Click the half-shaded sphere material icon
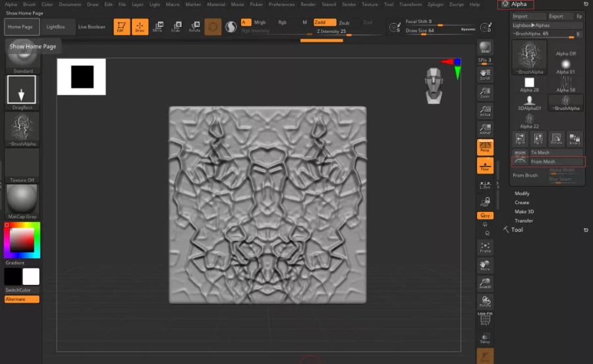This screenshot has height=364, width=593. pos(231,27)
